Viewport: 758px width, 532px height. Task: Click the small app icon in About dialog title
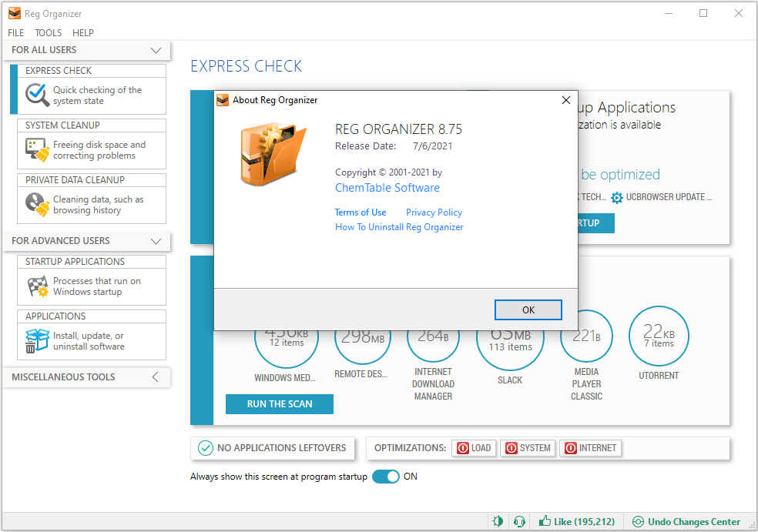(223, 100)
